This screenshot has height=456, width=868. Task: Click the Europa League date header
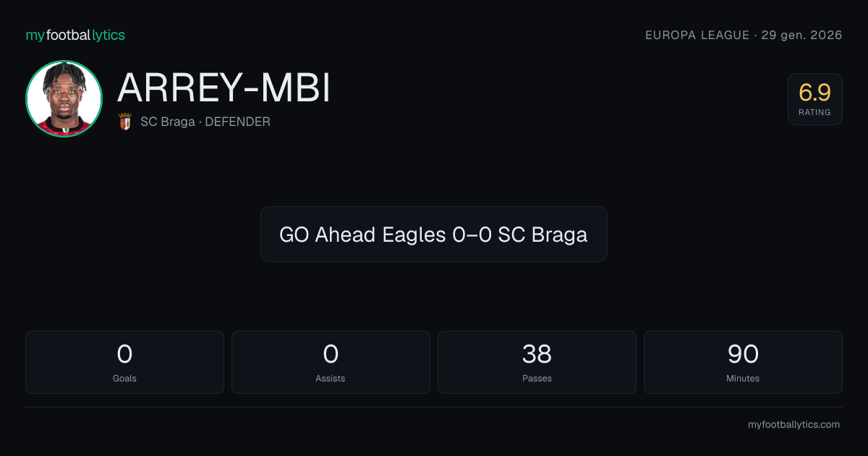(744, 35)
